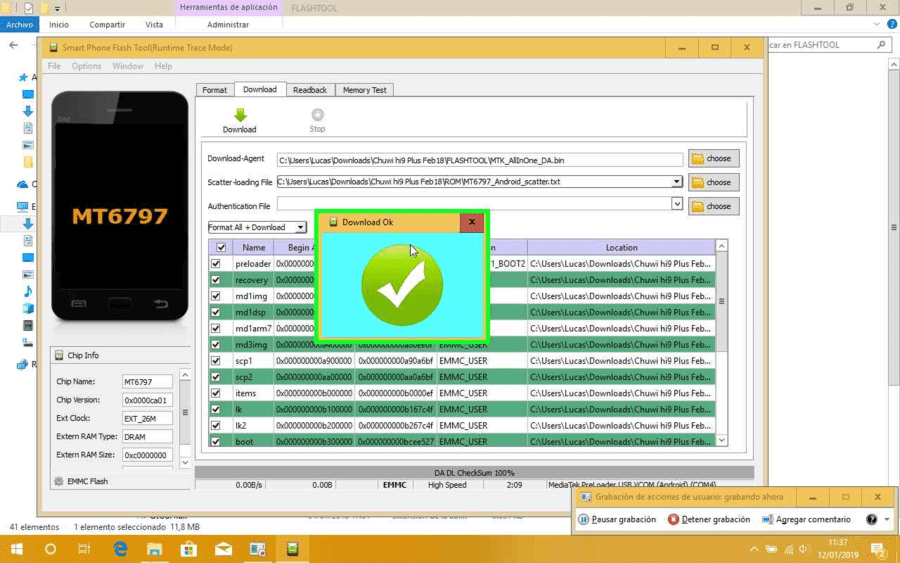Switch to the Memory Test tab
The width and height of the screenshot is (900, 563).
coord(364,90)
